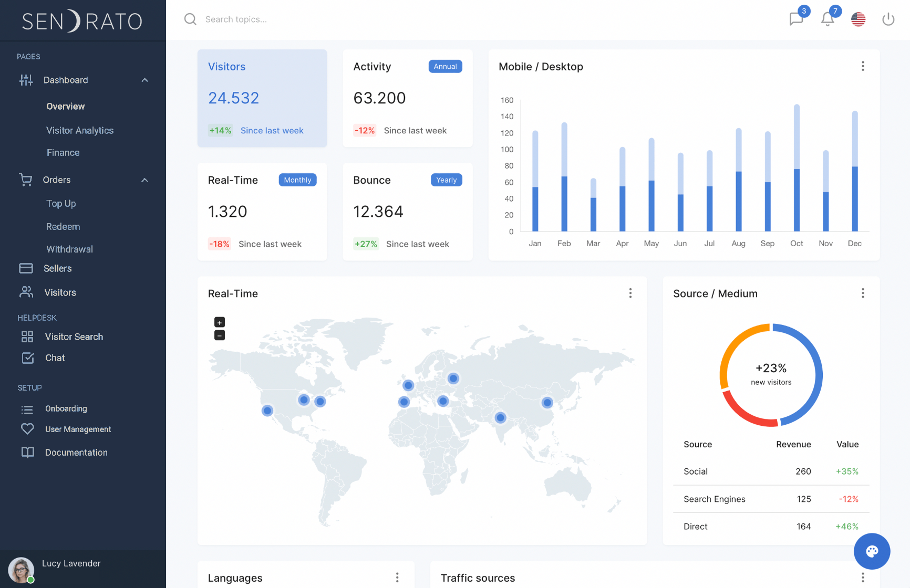The height and width of the screenshot is (588, 910).
Task: Open the Finance dashboard page
Action: click(63, 153)
